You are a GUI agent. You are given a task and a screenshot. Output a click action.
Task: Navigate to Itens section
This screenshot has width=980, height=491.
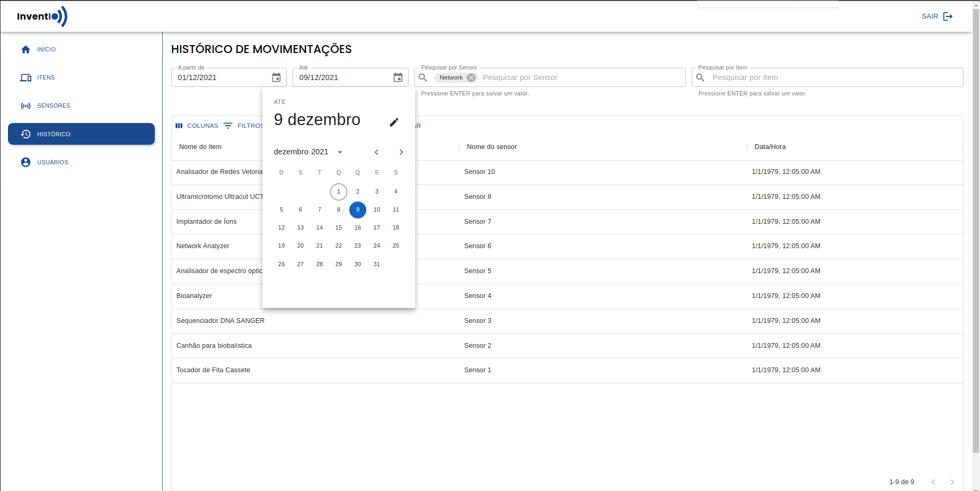[45, 77]
